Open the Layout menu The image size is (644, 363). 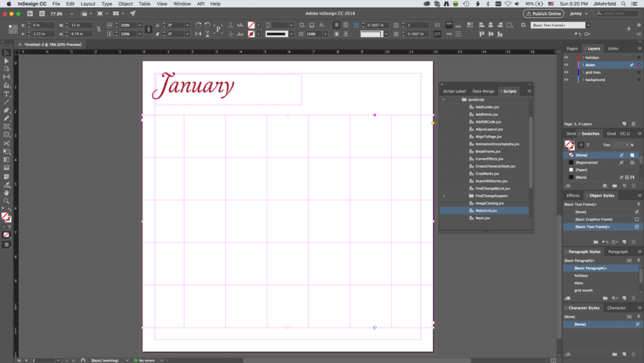[88, 4]
